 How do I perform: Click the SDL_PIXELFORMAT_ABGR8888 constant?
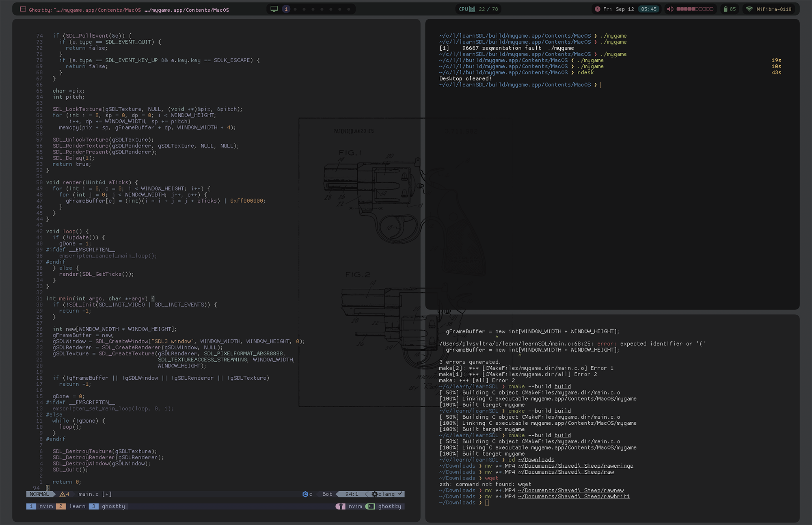pos(244,354)
